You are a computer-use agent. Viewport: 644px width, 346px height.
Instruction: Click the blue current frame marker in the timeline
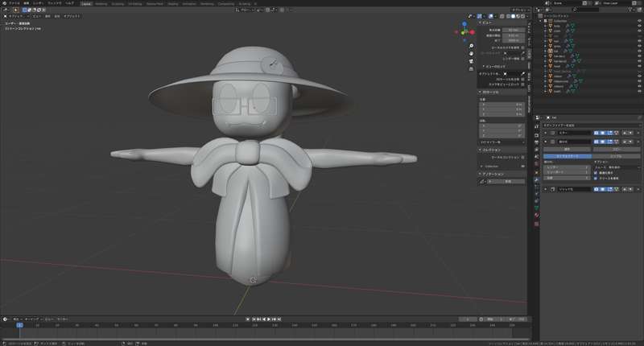point(20,325)
